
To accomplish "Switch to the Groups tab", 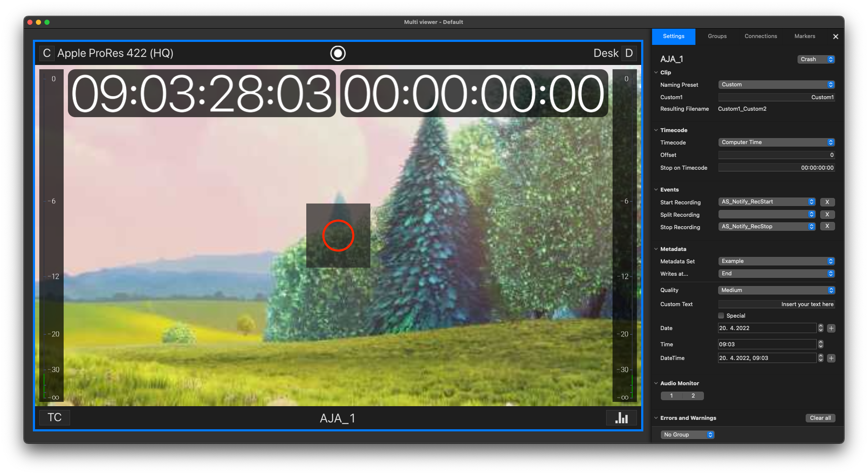I will coord(717,36).
